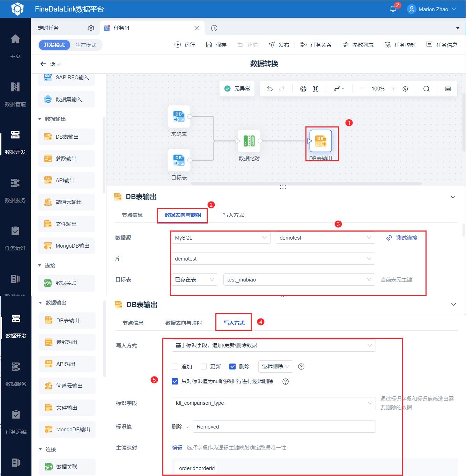The height and width of the screenshot is (476, 466).
Task: Uncheck the 删除 checkbox
Action: (x=232, y=366)
